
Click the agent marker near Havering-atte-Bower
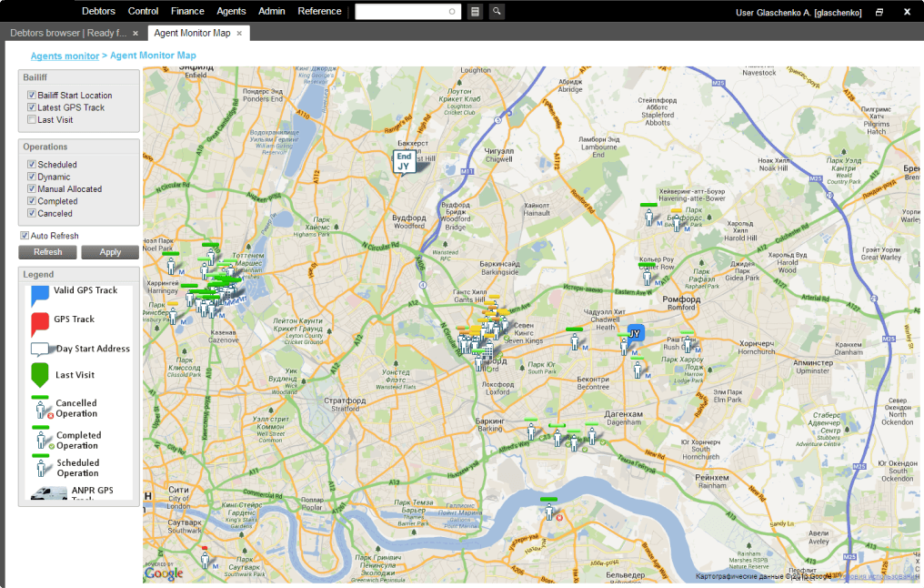pos(649,217)
